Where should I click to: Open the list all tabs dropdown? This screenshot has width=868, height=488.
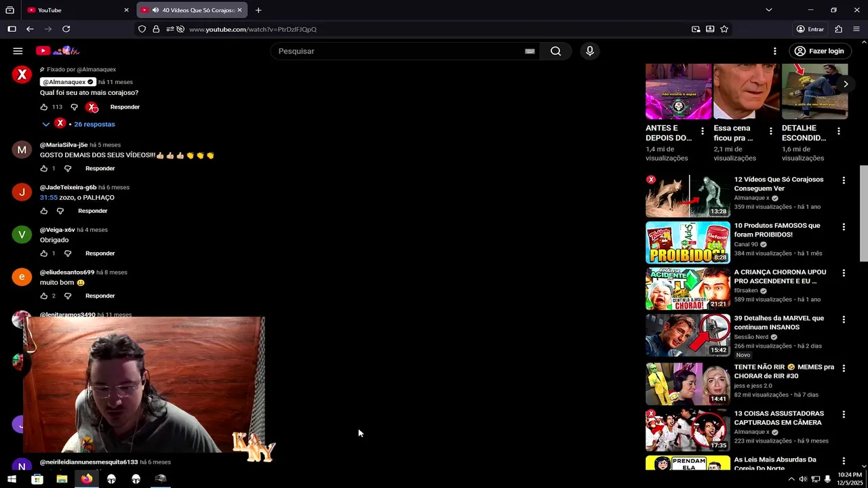(768, 10)
